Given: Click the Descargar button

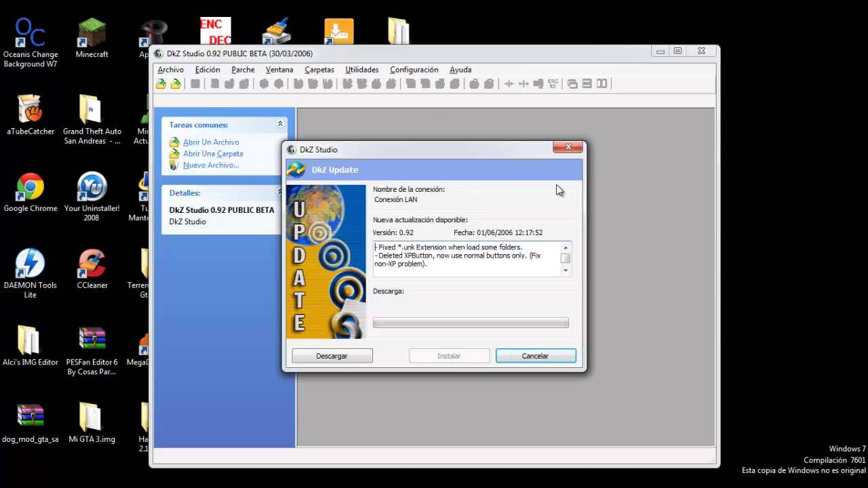Looking at the screenshot, I should (332, 356).
